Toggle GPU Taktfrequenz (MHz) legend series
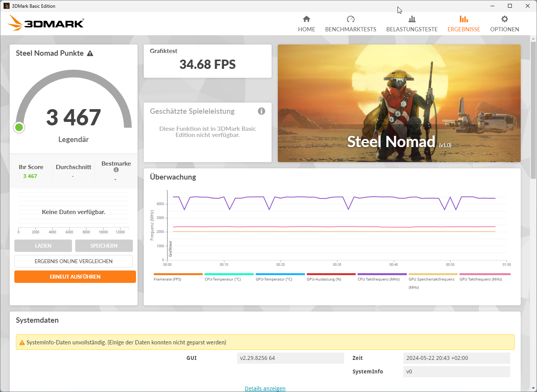537x392 pixels. (485, 277)
